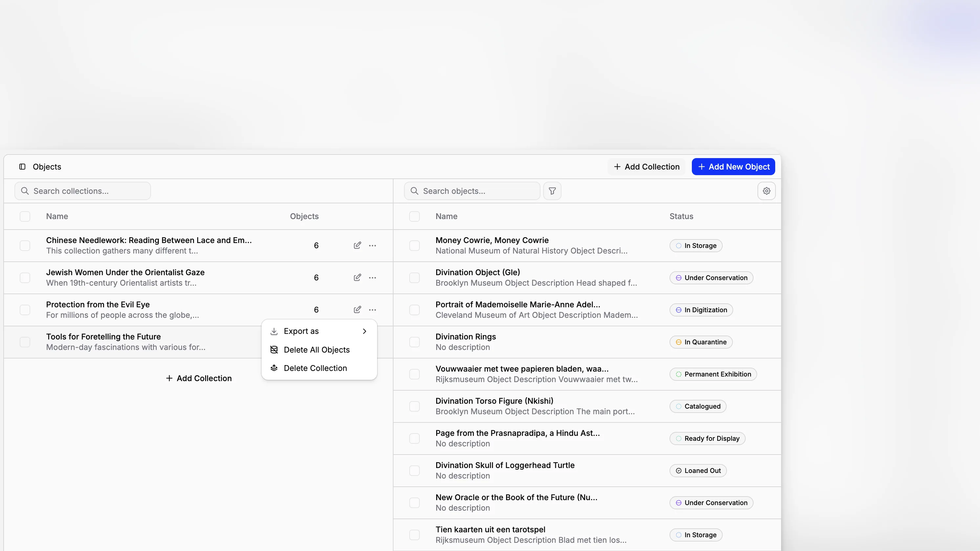Click the In Storage badge for Tien kaarten

coord(696,535)
